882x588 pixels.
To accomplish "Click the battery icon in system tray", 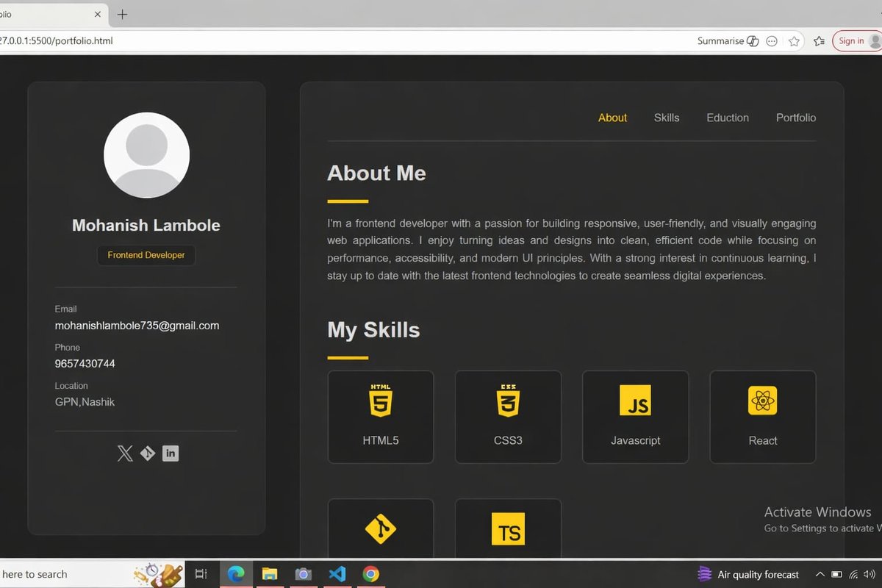I will point(836,574).
